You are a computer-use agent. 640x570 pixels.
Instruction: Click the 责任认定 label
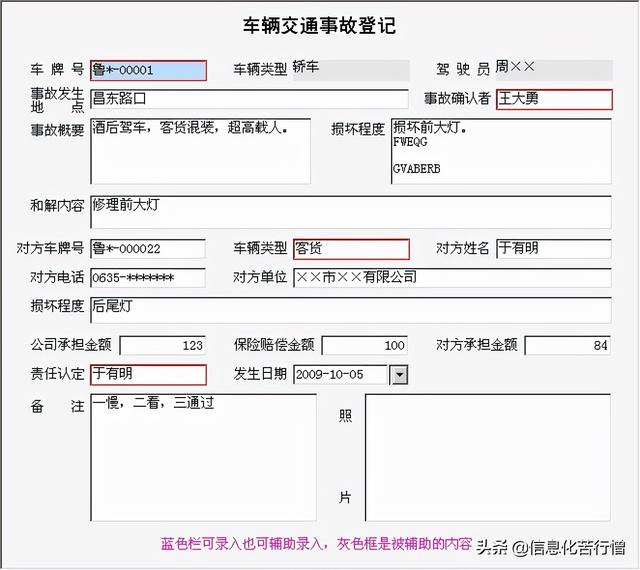pos(57,374)
